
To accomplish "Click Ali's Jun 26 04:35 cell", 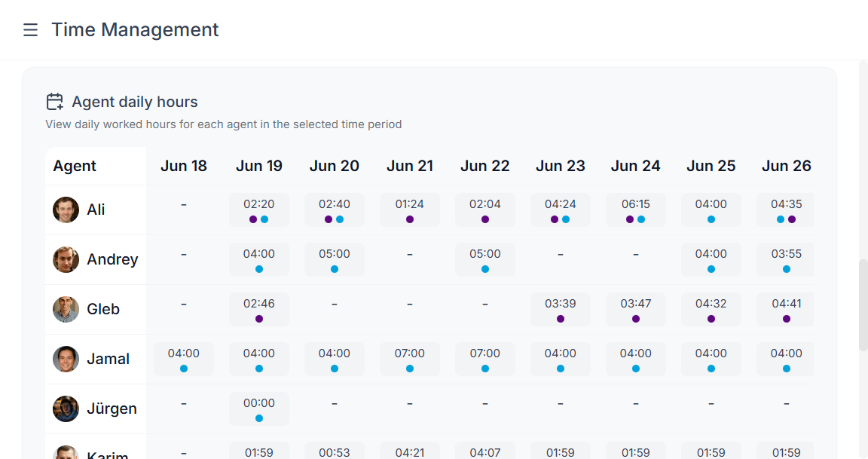I will (785, 210).
